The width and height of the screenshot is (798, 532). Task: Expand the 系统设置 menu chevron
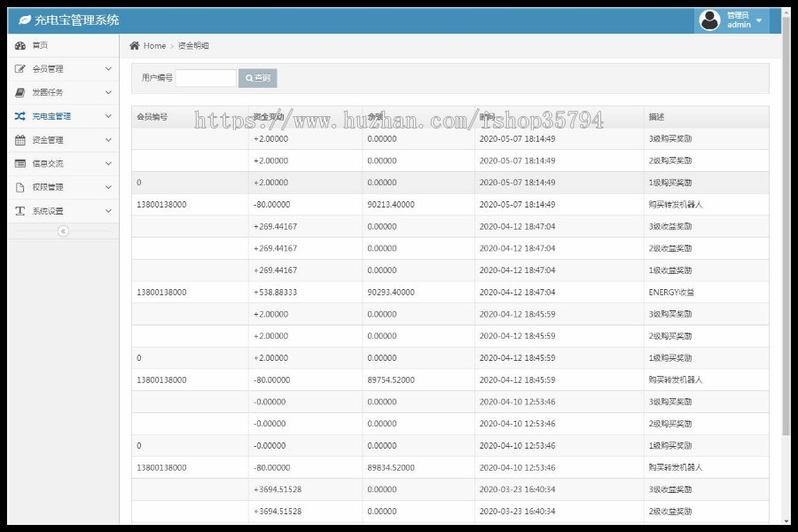(x=108, y=211)
